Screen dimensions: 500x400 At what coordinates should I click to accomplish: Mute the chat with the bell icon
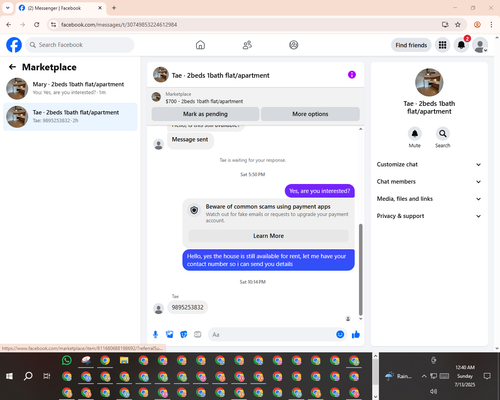tap(415, 134)
